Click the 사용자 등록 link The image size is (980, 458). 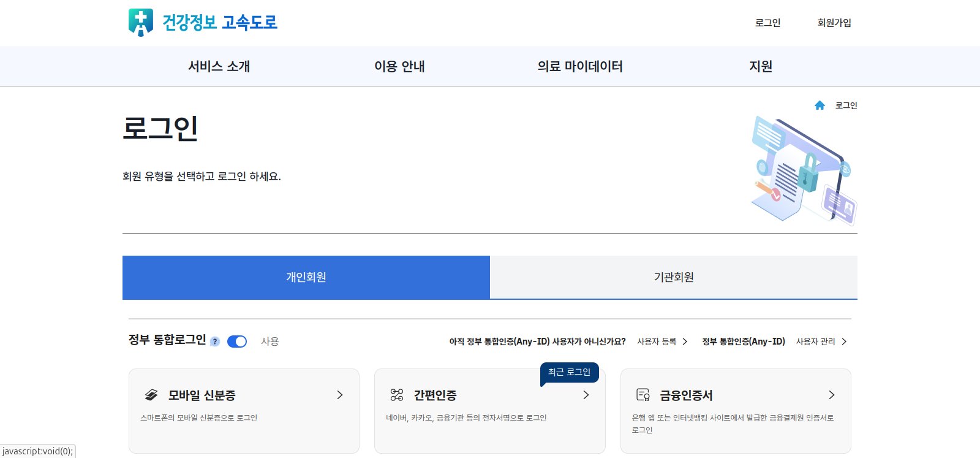pos(657,342)
